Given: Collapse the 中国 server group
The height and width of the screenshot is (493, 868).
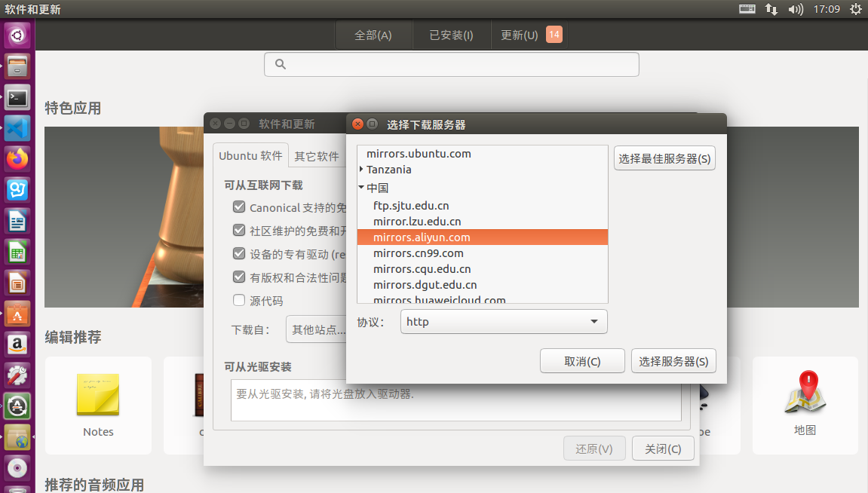Looking at the screenshot, I should (x=361, y=188).
